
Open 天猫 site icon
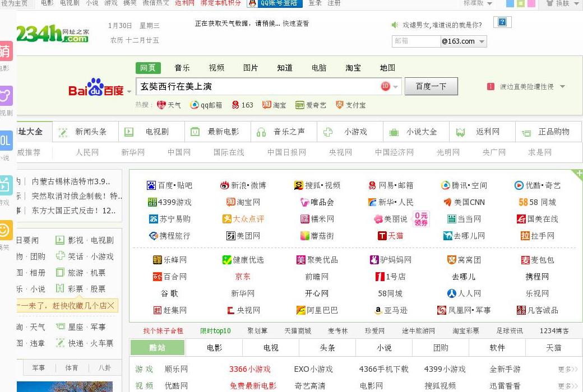(x=382, y=236)
